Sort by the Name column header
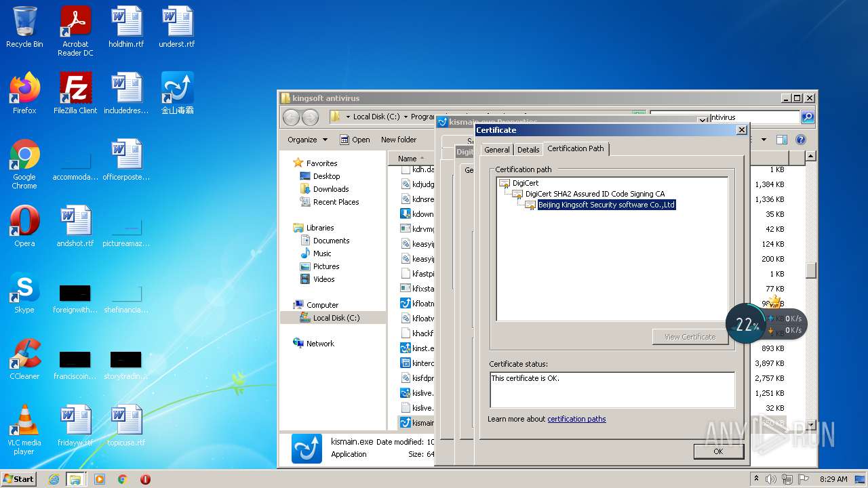 click(x=411, y=159)
